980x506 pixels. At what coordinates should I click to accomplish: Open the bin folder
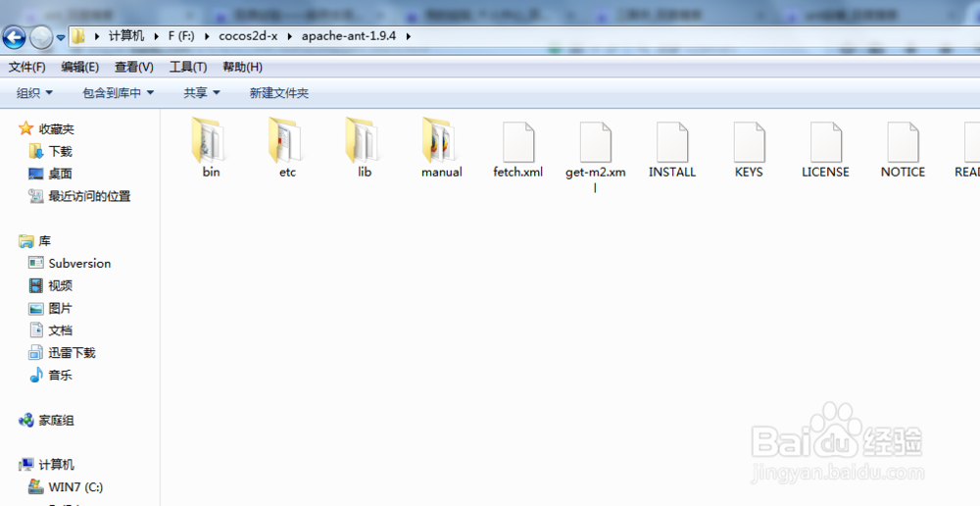click(x=211, y=148)
